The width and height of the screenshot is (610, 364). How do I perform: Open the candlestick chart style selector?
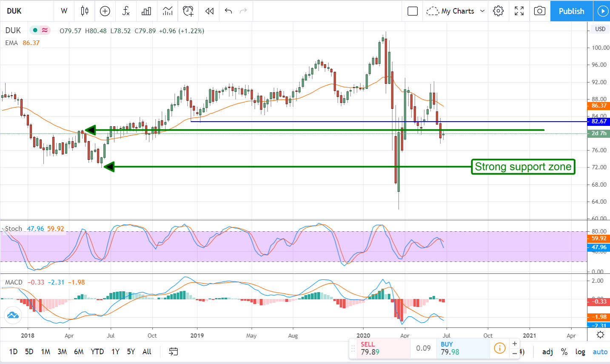[85, 11]
